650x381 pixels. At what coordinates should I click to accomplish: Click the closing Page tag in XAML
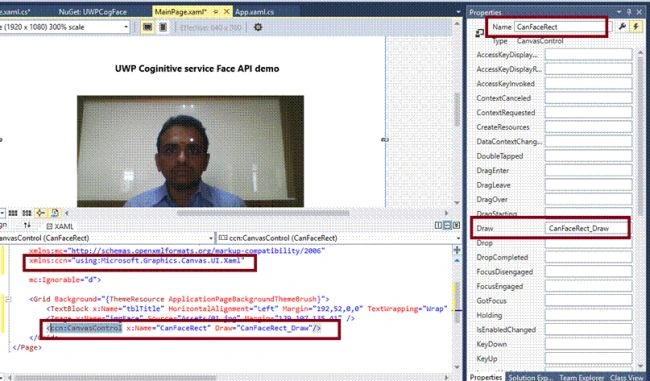[27, 347]
